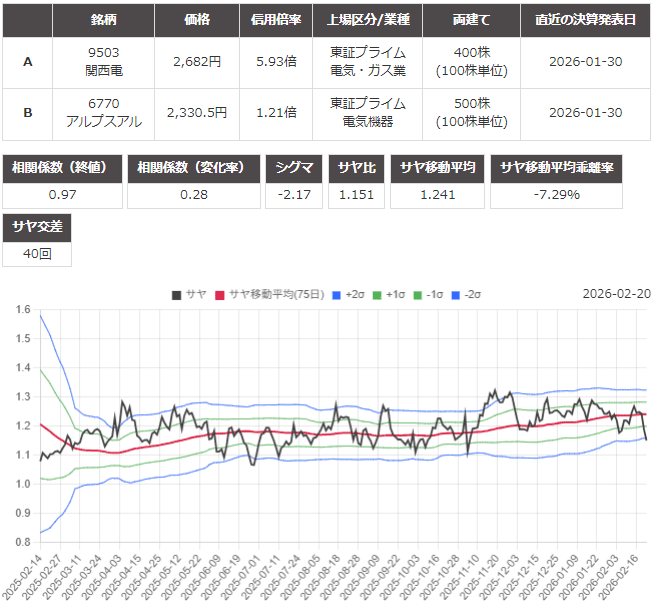Click the 相関係数（終値） label
The width and height of the screenshot is (654, 607).
point(63,168)
